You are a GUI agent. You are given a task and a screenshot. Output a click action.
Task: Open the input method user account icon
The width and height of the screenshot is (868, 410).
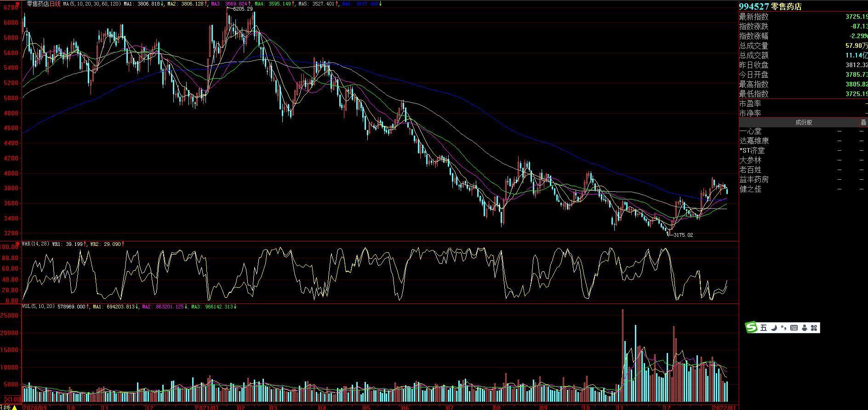(x=805, y=328)
